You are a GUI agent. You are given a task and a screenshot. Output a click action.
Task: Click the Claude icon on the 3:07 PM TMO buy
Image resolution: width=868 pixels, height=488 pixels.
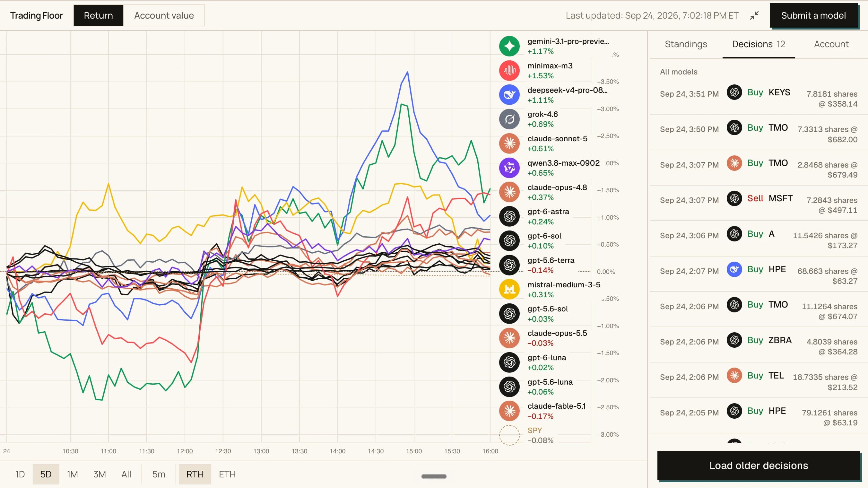coord(734,163)
